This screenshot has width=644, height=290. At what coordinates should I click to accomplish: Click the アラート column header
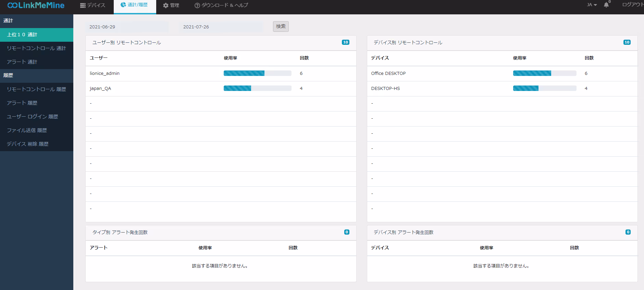coord(99,248)
